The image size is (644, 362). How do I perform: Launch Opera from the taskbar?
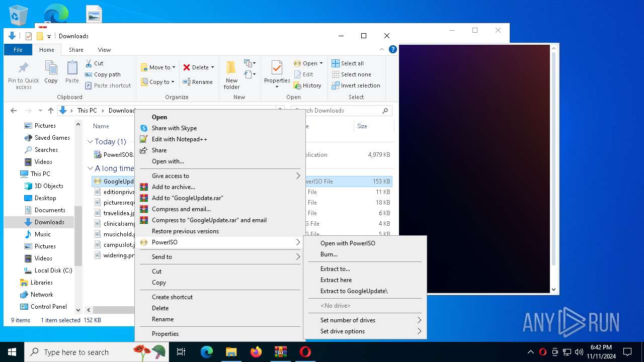click(305, 352)
